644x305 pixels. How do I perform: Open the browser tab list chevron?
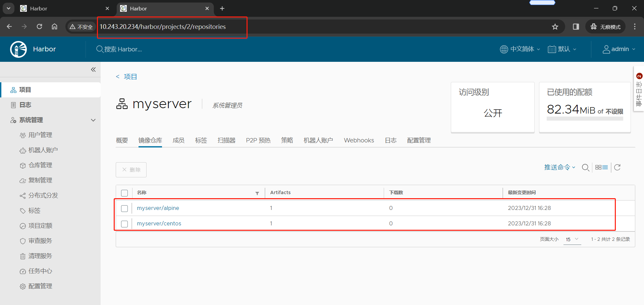click(x=8, y=8)
